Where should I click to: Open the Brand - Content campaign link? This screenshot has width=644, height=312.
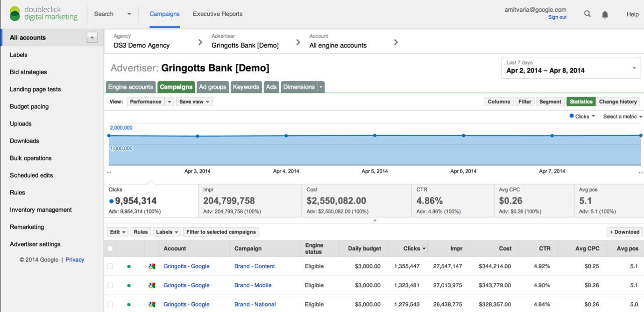(x=255, y=266)
